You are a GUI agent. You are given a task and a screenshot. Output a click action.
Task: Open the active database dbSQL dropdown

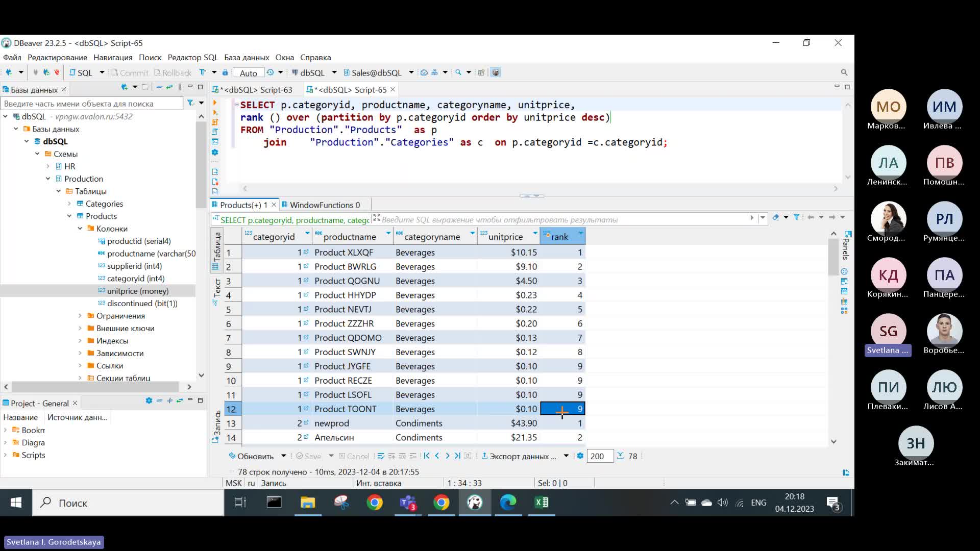334,72
